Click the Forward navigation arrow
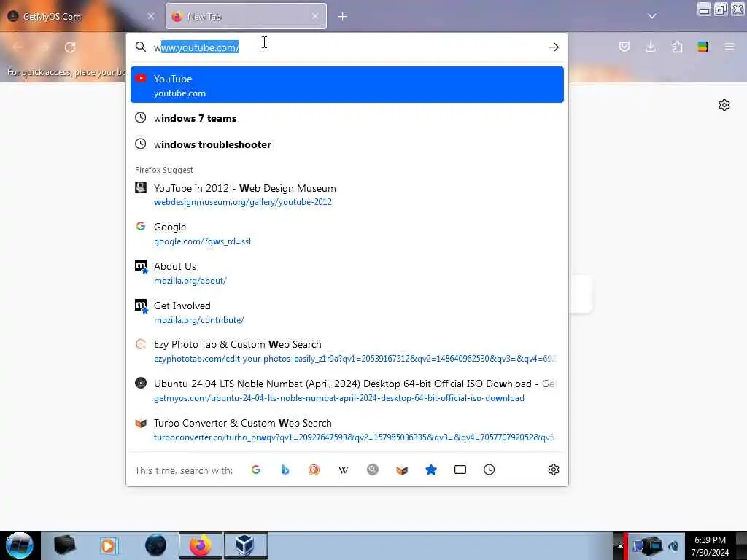The height and width of the screenshot is (560, 747). [x=44, y=47]
